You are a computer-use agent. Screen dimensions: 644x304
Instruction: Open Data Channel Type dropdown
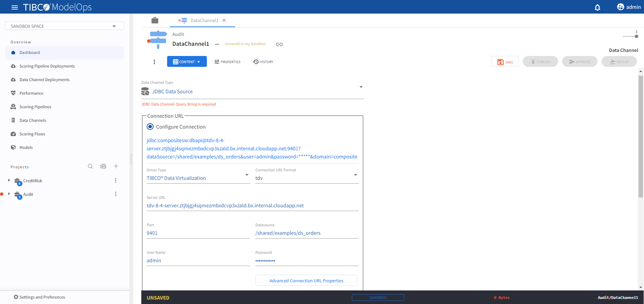point(252,92)
